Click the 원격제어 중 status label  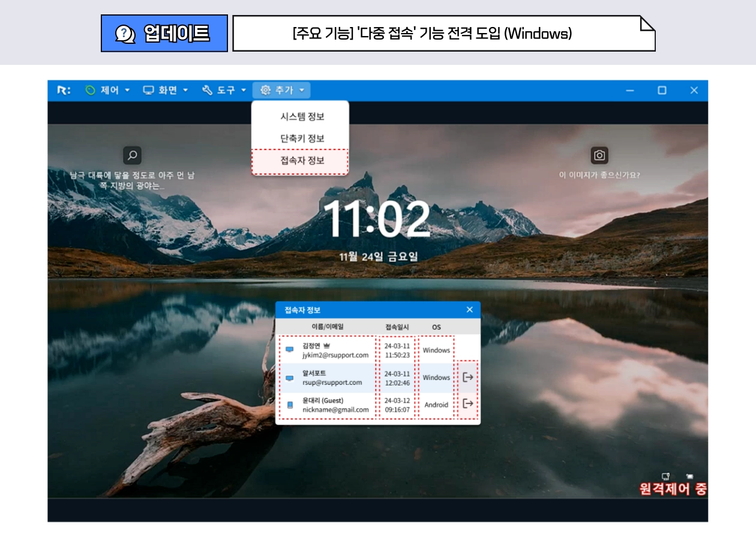pos(673,489)
